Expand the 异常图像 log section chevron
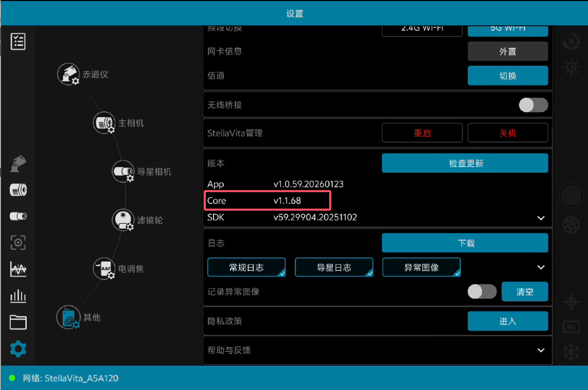 541,267
